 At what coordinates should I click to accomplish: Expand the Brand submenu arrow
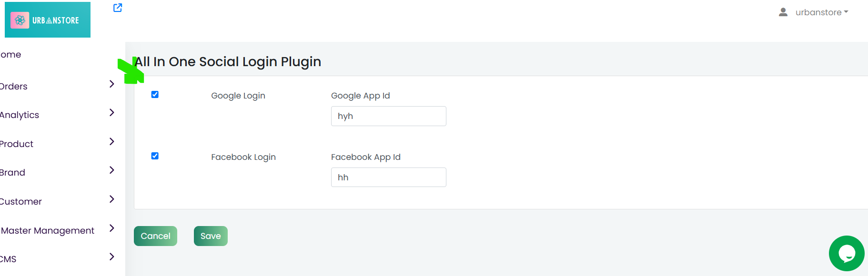click(112, 170)
